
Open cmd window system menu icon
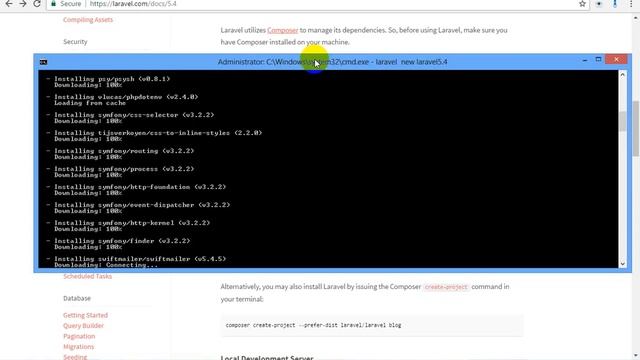pyautogui.click(x=43, y=62)
